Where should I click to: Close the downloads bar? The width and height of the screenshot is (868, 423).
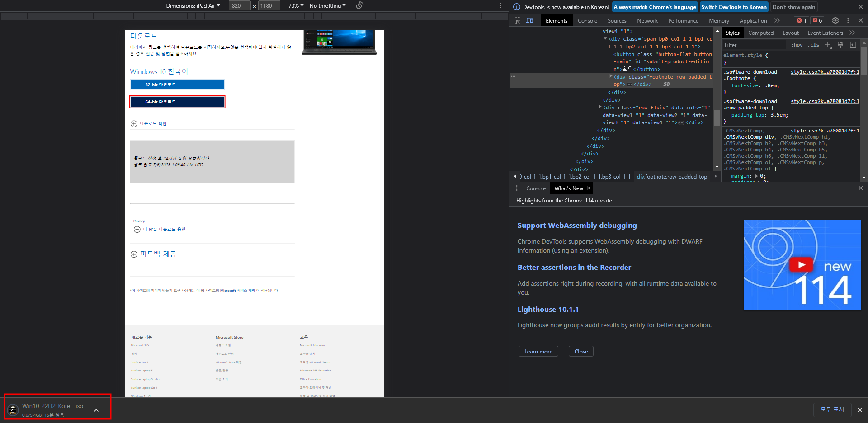click(x=860, y=409)
